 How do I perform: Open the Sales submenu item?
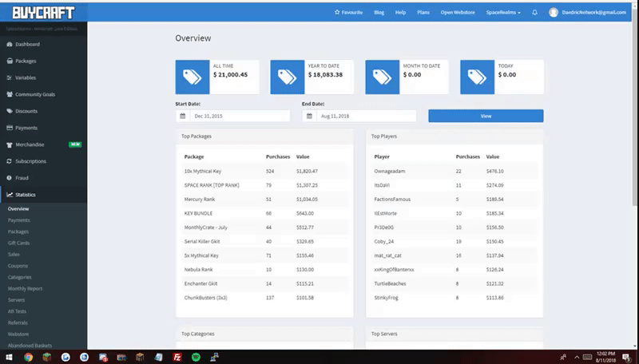pyautogui.click(x=14, y=254)
